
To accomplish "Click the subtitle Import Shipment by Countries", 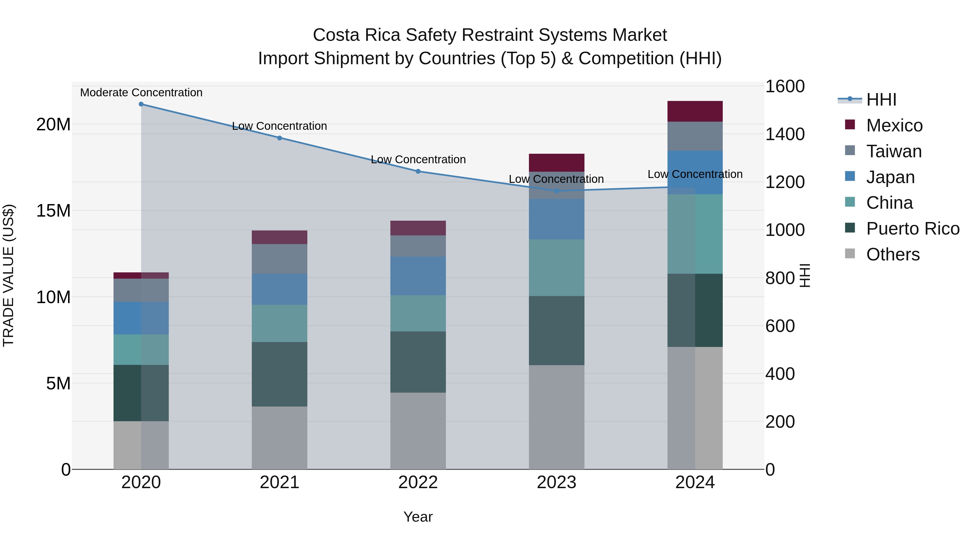I will point(490,59).
